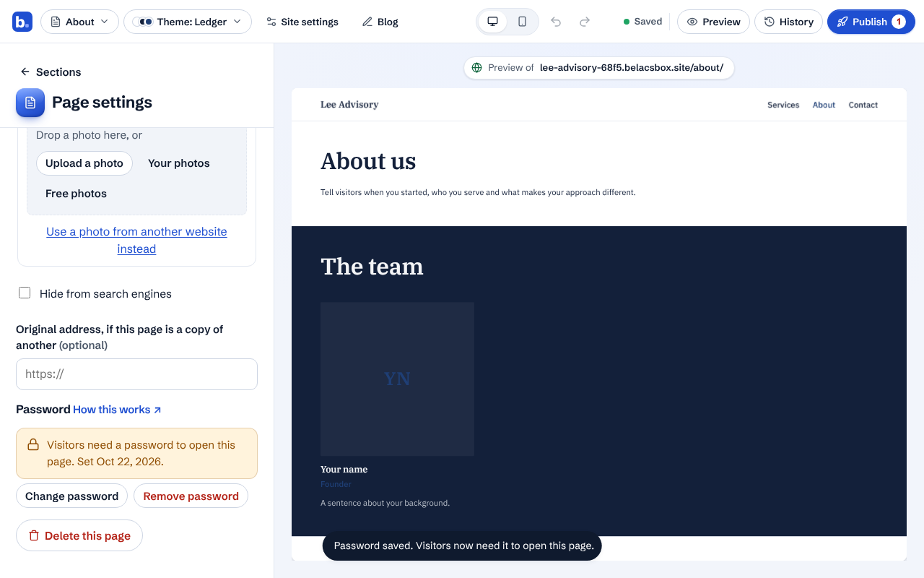Click the Page settings document icon

click(30, 103)
